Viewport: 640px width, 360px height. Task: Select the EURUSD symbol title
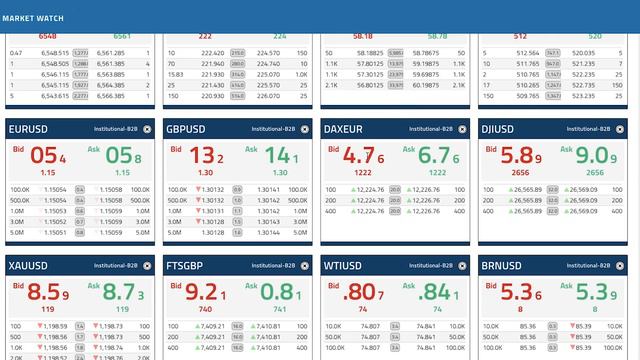[28, 129]
